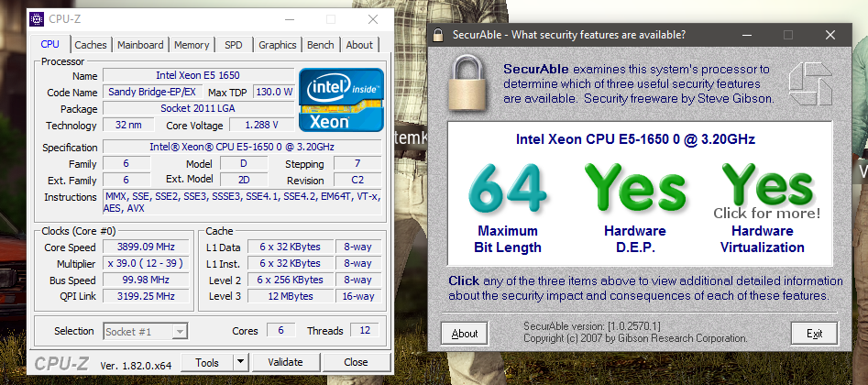This screenshot has width=868, height=385.
Task: Click the Threads value 12
Action: [x=365, y=330]
